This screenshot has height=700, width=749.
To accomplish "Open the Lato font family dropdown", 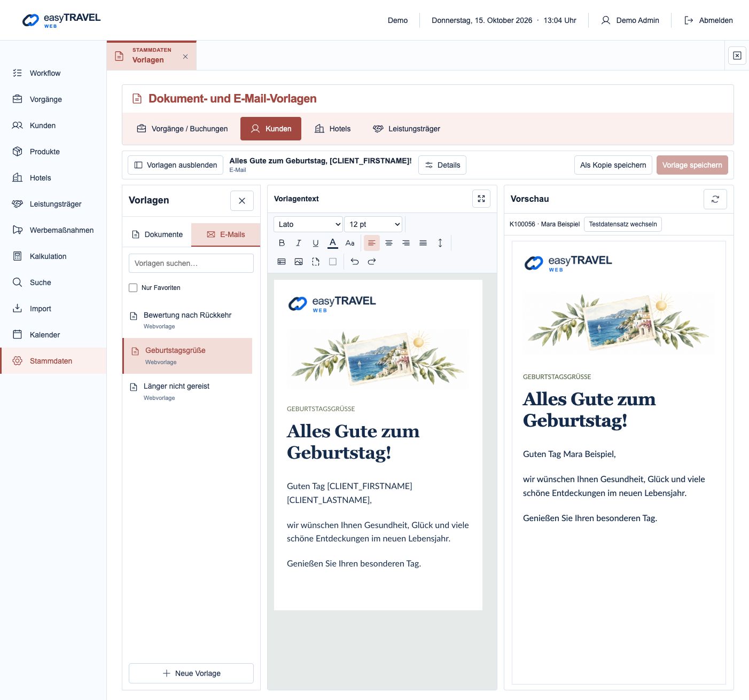I will (308, 224).
